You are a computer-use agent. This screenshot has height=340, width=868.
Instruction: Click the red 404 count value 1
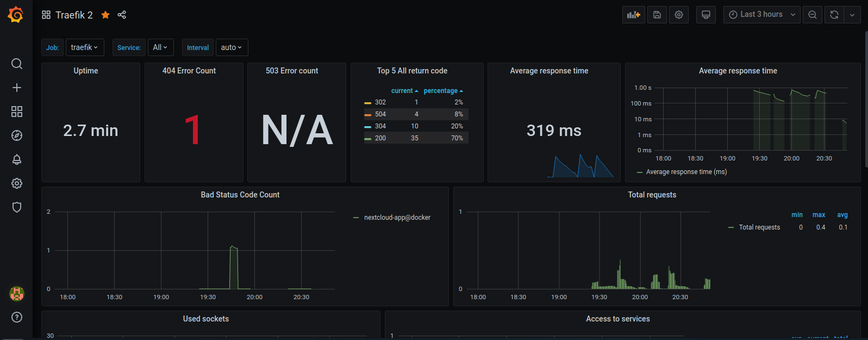pyautogui.click(x=192, y=131)
